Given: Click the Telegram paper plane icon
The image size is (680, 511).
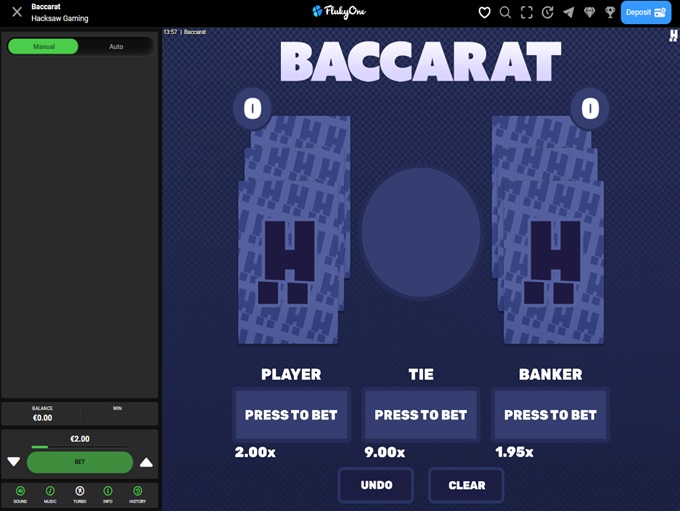Looking at the screenshot, I should pos(568,13).
